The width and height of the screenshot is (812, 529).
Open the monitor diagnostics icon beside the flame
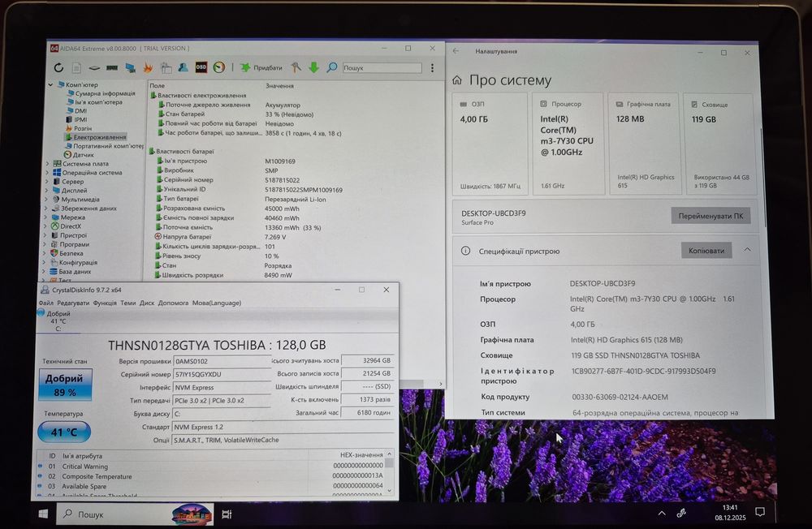tap(166, 68)
